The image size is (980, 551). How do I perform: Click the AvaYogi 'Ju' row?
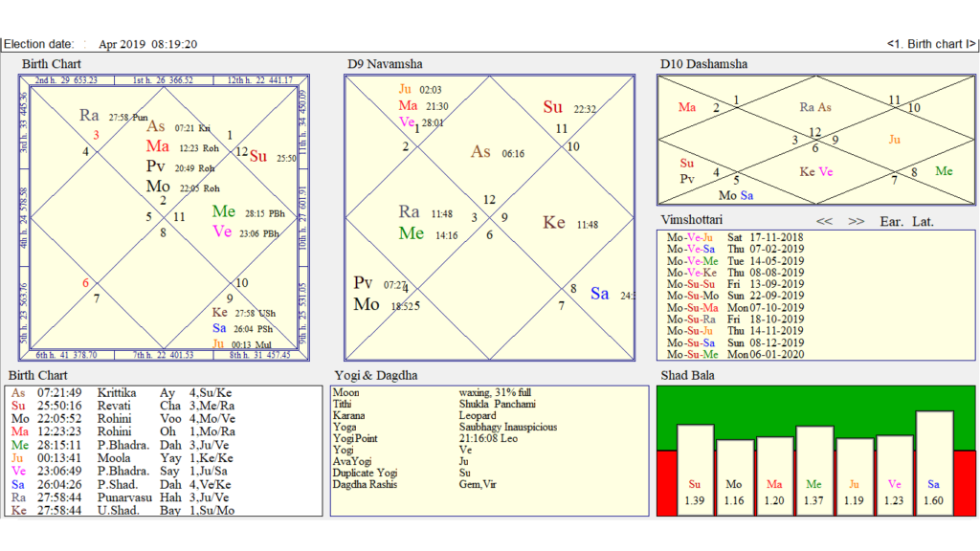[401, 462]
